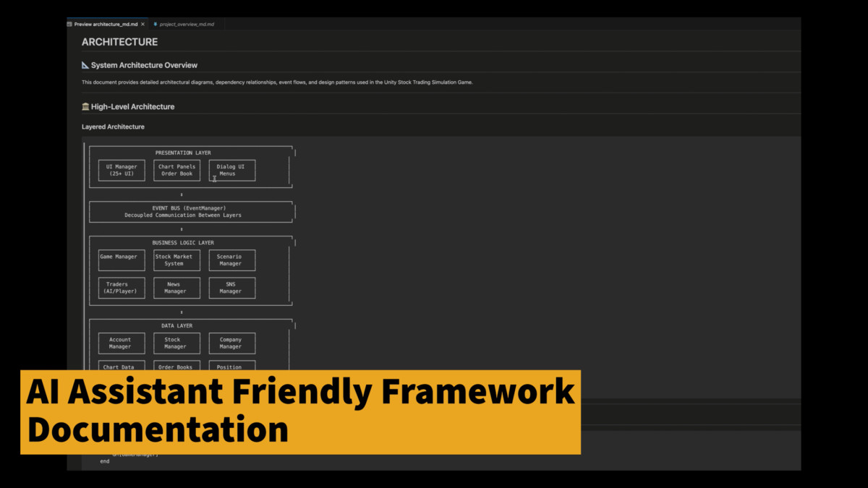Click the Traders (AI/Player) box
The image size is (868, 488).
coord(122,288)
